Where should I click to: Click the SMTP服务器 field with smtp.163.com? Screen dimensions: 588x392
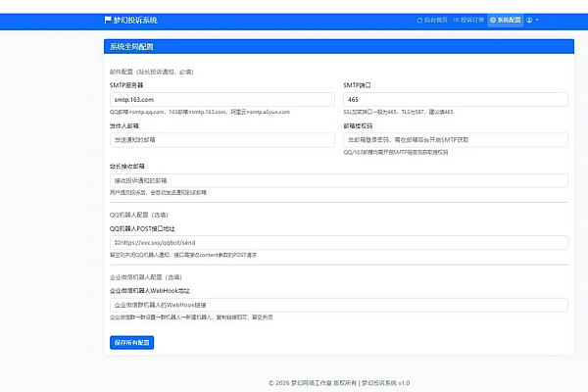(222, 99)
